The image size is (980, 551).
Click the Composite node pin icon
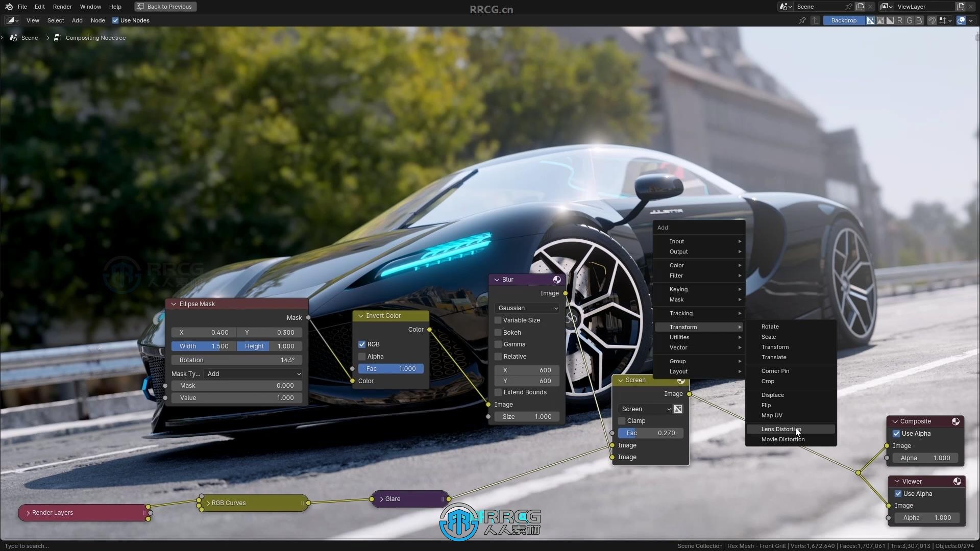(x=957, y=421)
